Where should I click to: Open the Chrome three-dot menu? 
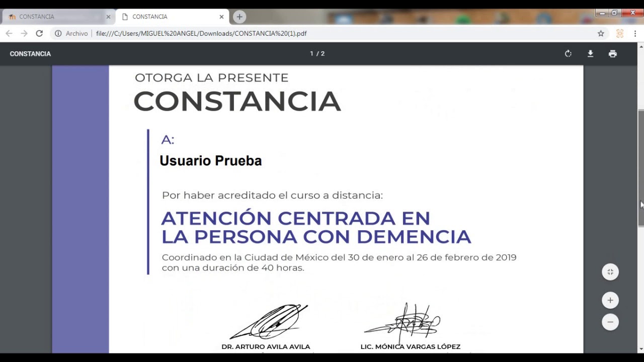635,33
